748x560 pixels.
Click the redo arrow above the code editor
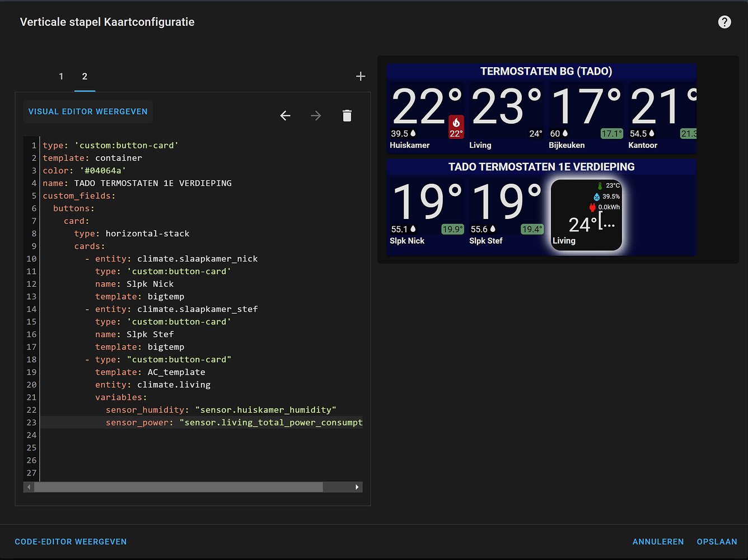click(x=316, y=115)
